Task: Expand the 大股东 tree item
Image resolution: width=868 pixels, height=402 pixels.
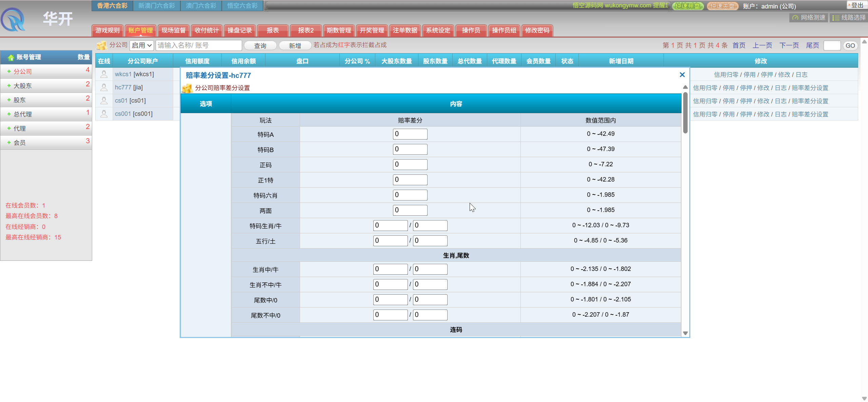Action: coord(9,86)
